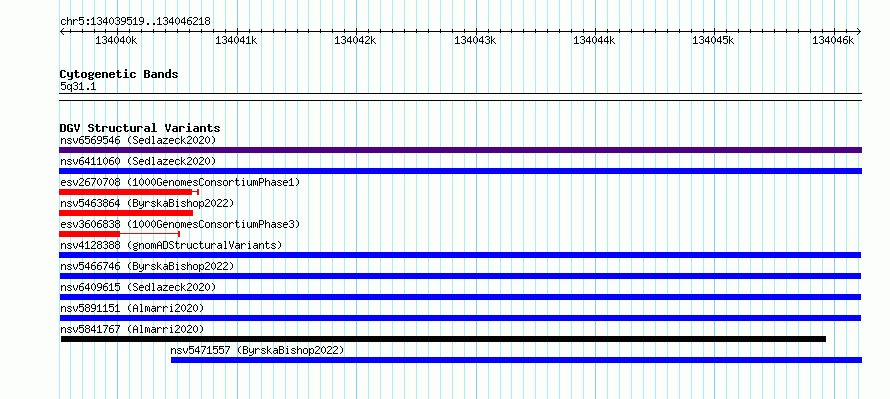Open nsv5463864 (ByrskaBishop2022) label
The image size is (890, 399).
click(x=147, y=203)
